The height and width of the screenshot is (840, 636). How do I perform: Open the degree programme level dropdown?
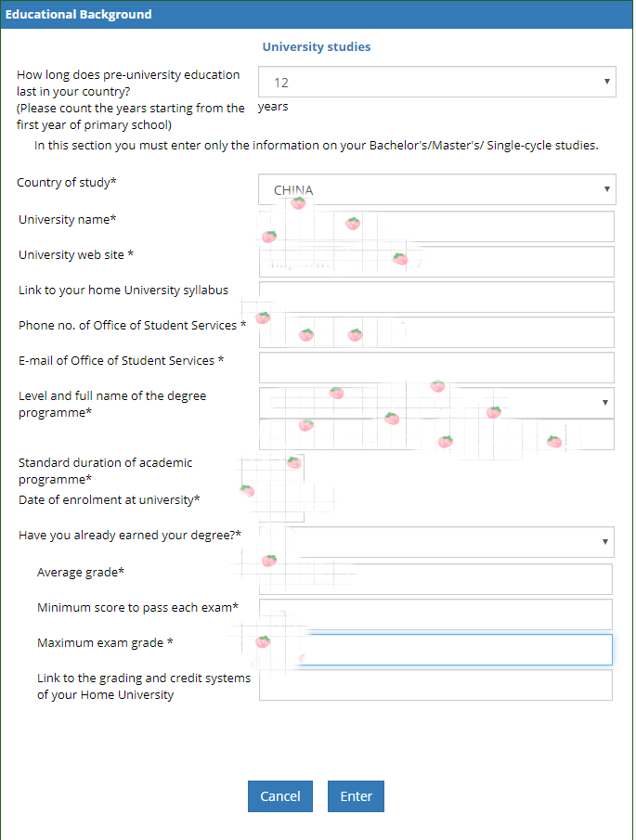point(435,402)
